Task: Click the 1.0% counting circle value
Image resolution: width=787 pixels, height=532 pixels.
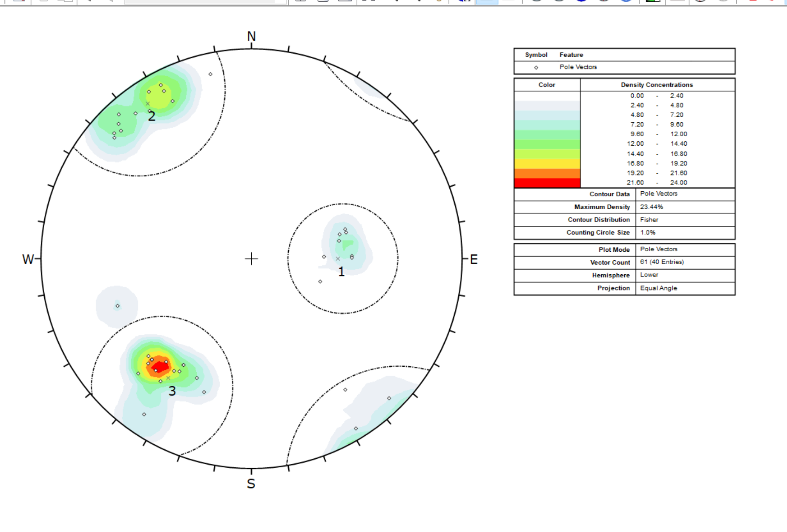Action: [647, 233]
